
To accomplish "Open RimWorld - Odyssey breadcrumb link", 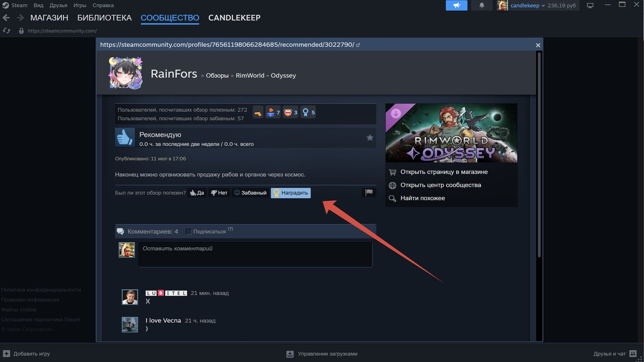I will [266, 76].
